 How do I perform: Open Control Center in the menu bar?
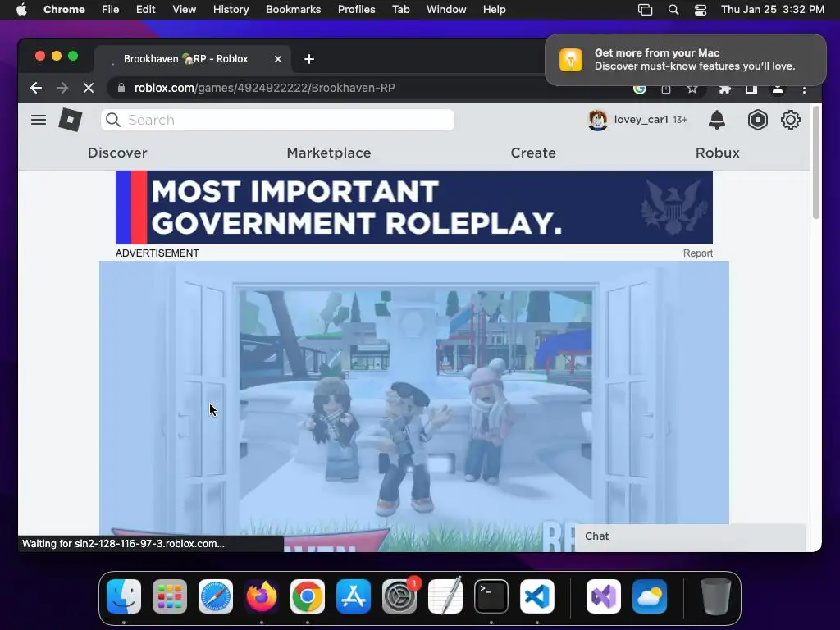pyautogui.click(x=701, y=10)
